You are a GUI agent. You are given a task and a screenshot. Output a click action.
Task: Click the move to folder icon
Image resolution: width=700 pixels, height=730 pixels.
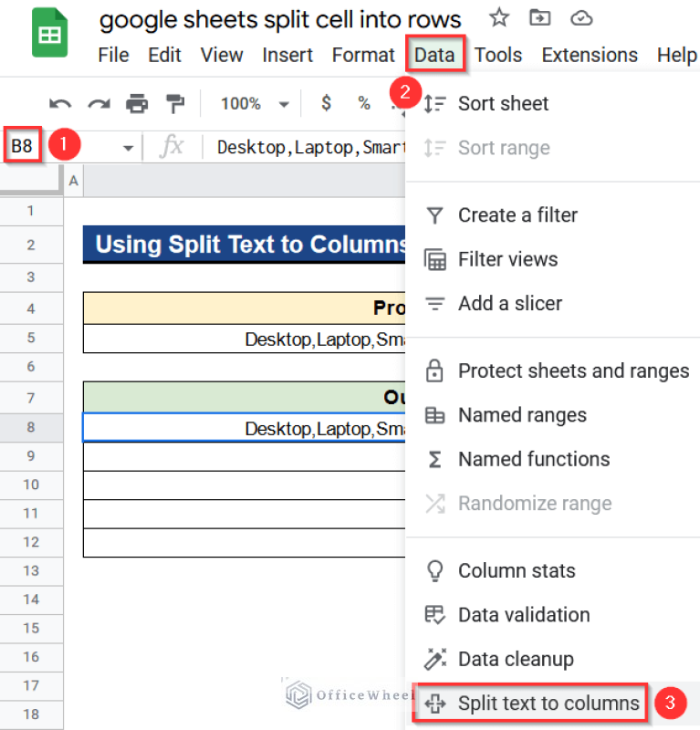pos(540,17)
